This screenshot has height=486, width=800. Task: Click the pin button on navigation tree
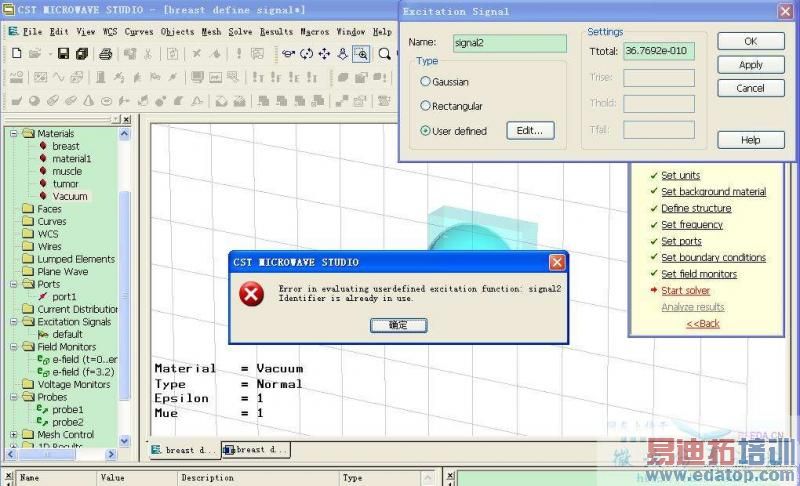[116, 119]
